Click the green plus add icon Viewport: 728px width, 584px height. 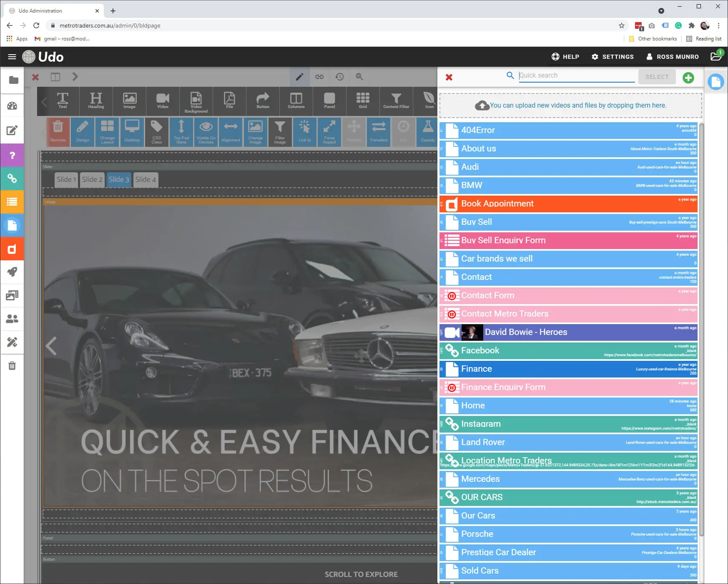pos(688,78)
